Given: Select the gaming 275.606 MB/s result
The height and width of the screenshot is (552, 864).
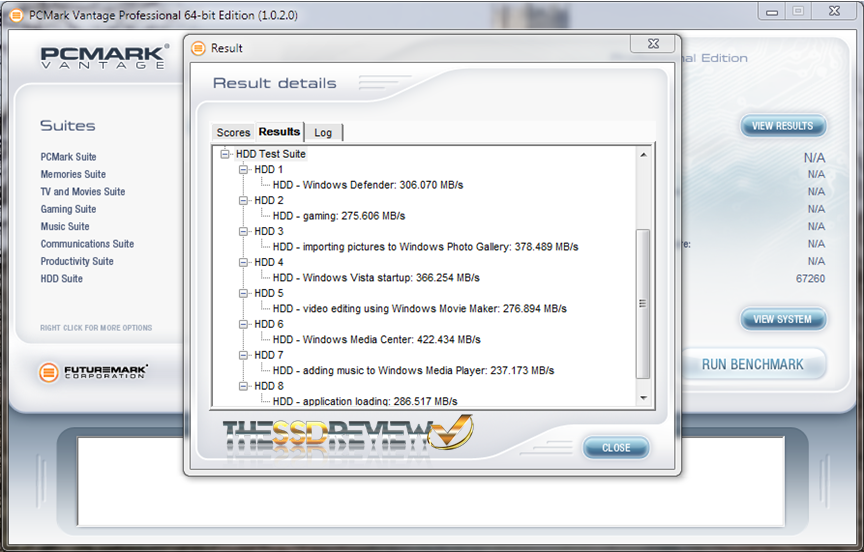Looking at the screenshot, I should coord(339,216).
